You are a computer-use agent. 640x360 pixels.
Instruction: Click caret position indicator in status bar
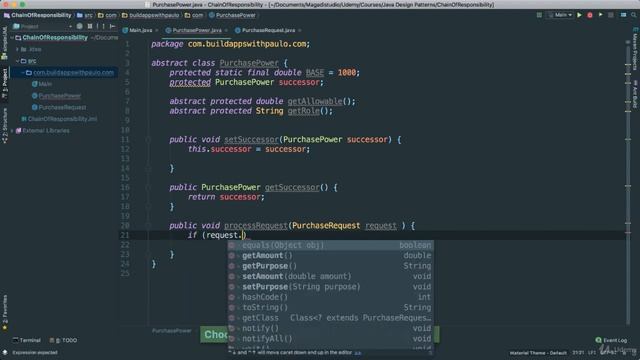(x=578, y=353)
